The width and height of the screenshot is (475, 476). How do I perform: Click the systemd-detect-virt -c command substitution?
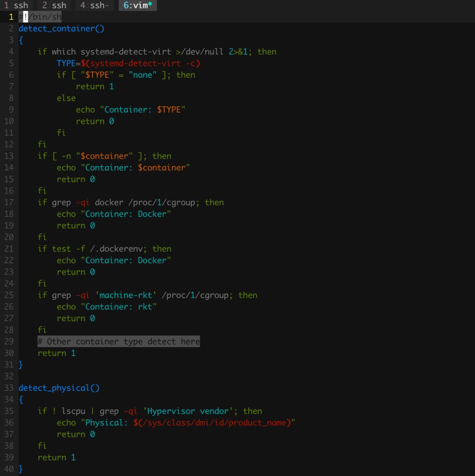click(x=142, y=63)
